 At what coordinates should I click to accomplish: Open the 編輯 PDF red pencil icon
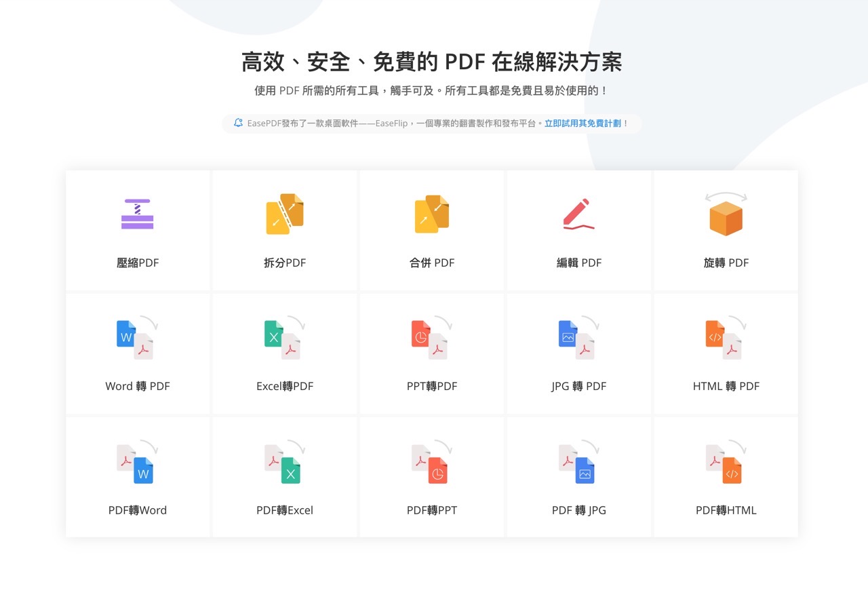click(x=579, y=214)
